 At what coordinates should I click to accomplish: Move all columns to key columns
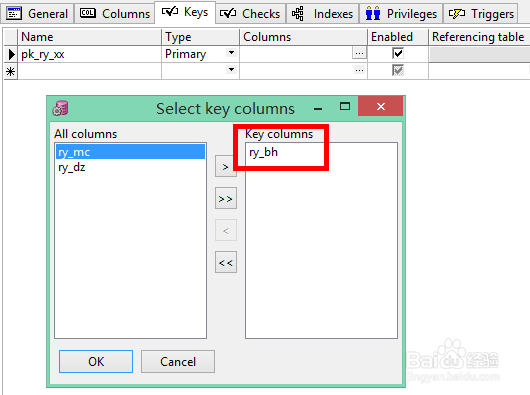pyautogui.click(x=226, y=198)
